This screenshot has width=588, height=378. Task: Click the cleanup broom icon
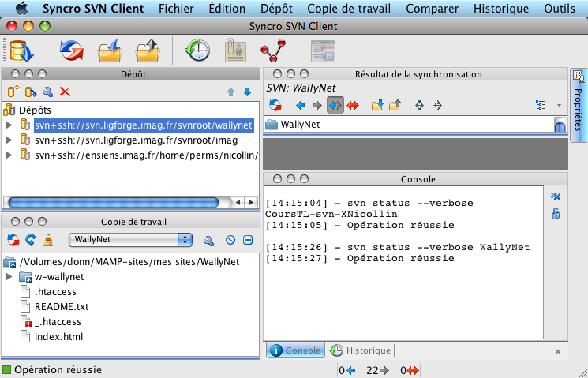(x=48, y=240)
